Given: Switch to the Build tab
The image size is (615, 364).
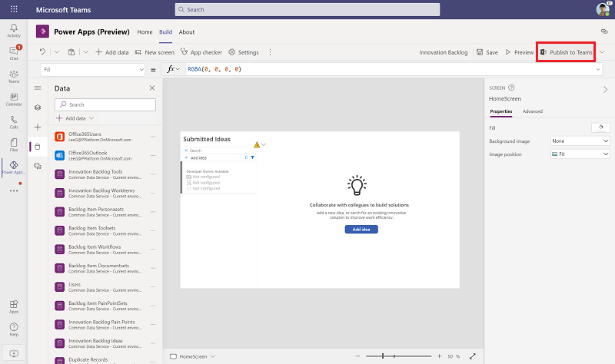Looking at the screenshot, I should tap(165, 32).
